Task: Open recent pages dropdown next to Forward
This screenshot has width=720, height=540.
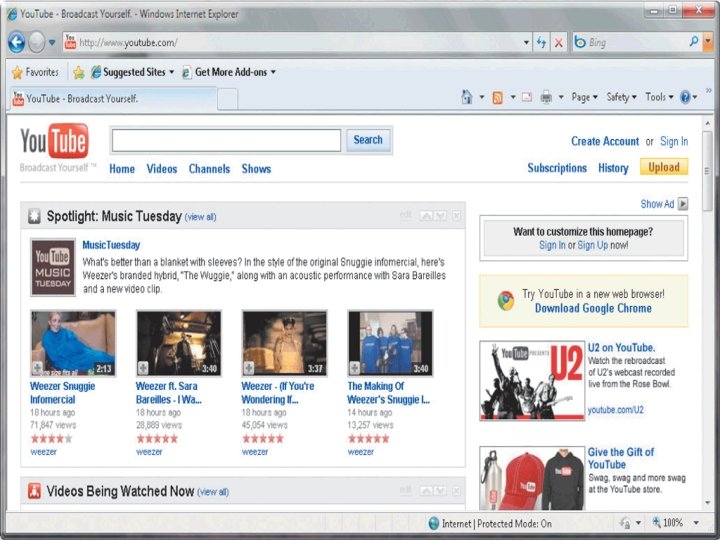Action: (x=52, y=42)
